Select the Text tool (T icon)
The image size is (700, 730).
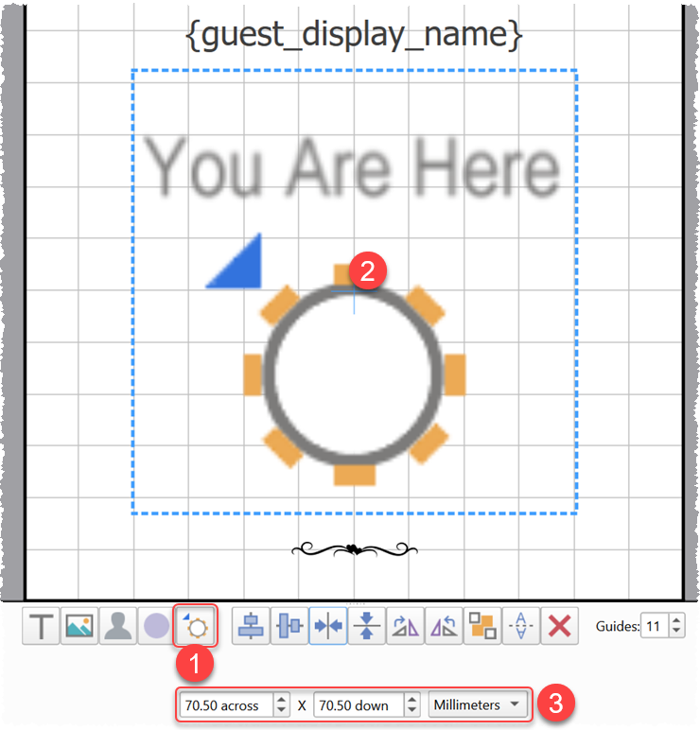(x=41, y=626)
